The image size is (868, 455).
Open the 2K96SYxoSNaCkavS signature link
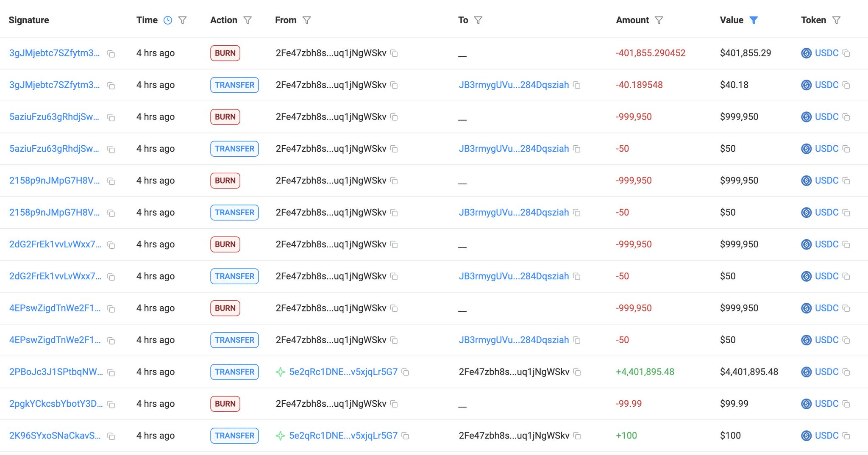point(55,436)
